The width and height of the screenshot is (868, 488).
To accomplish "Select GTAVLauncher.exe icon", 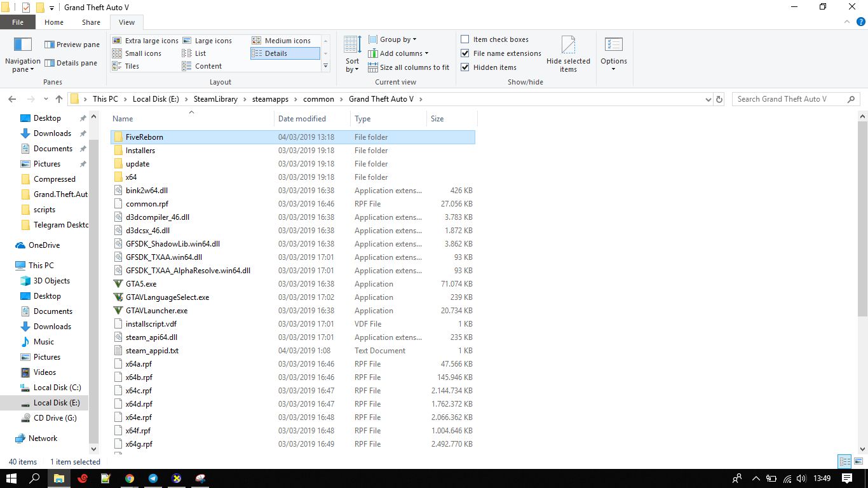I will point(118,311).
